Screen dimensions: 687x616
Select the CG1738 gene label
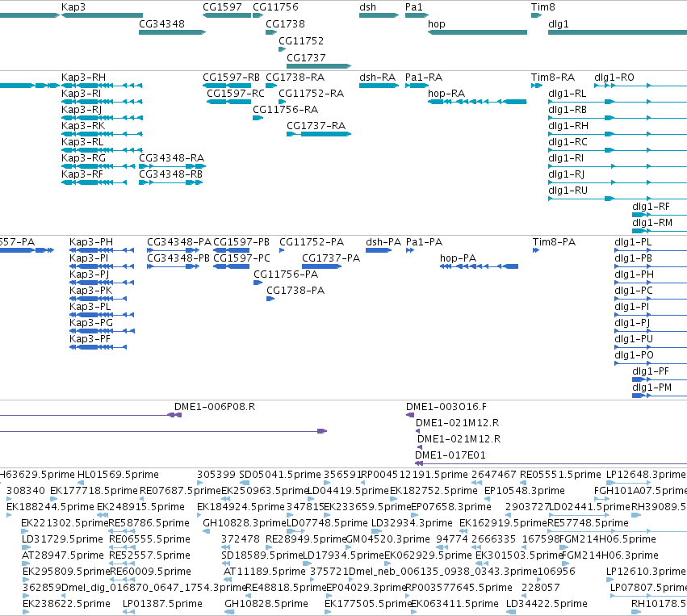coord(285,24)
